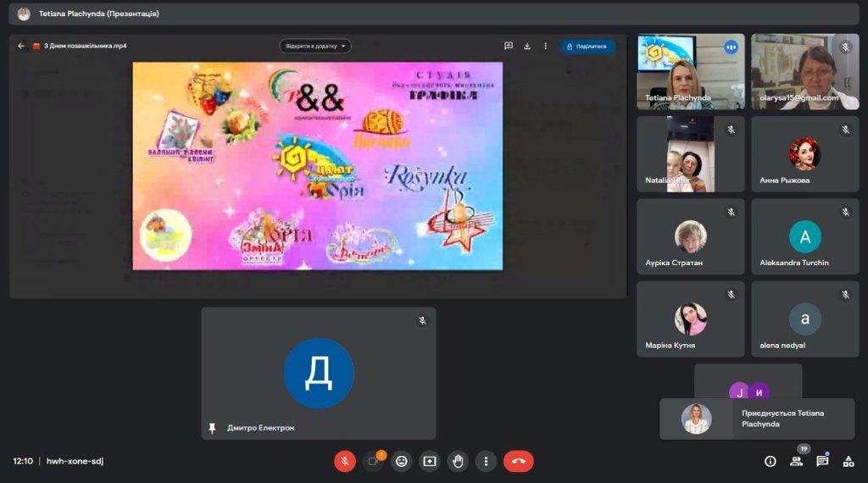Click the add comment icon
The image size is (868, 483).
[x=509, y=46]
